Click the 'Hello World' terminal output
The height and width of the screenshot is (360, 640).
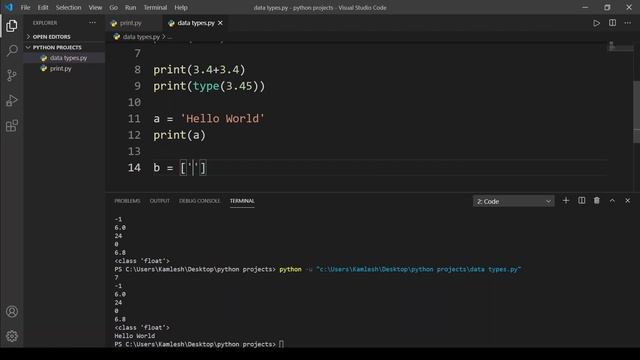135,336
